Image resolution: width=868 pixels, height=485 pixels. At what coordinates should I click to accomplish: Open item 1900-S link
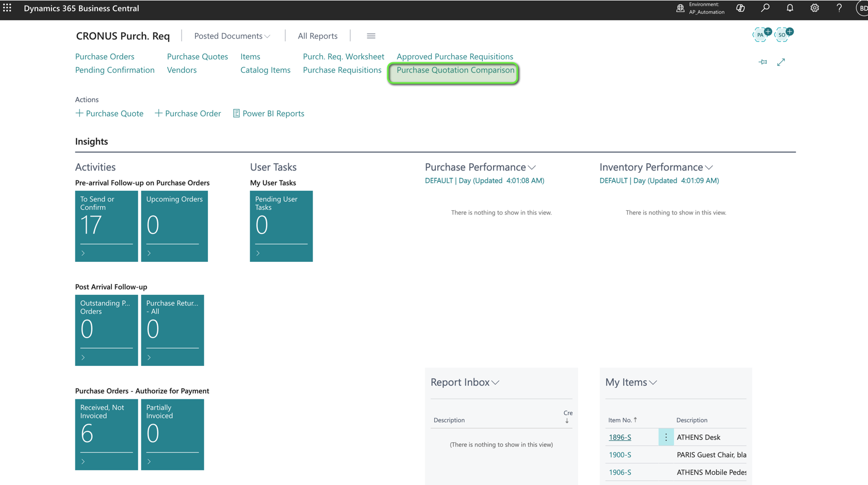pyautogui.click(x=620, y=455)
